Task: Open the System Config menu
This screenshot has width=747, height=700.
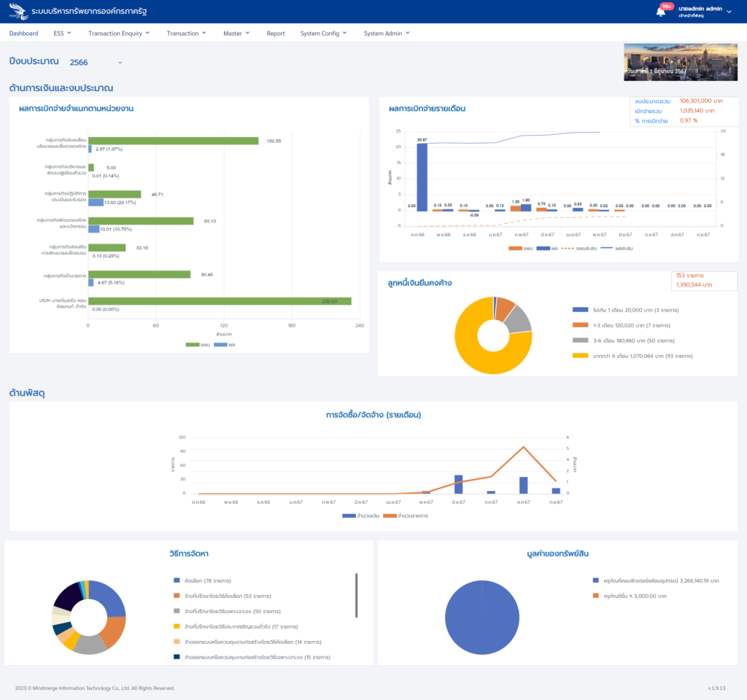Action: click(x=323, y=34)
